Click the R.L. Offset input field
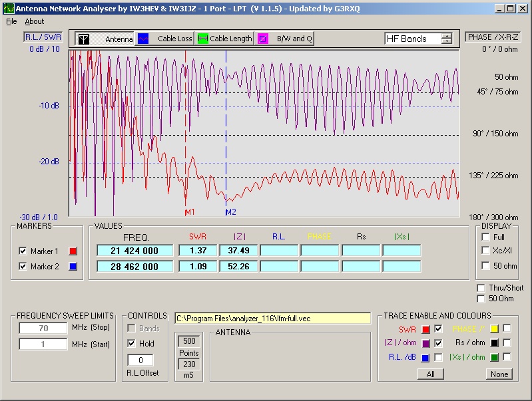 point(140,360)
